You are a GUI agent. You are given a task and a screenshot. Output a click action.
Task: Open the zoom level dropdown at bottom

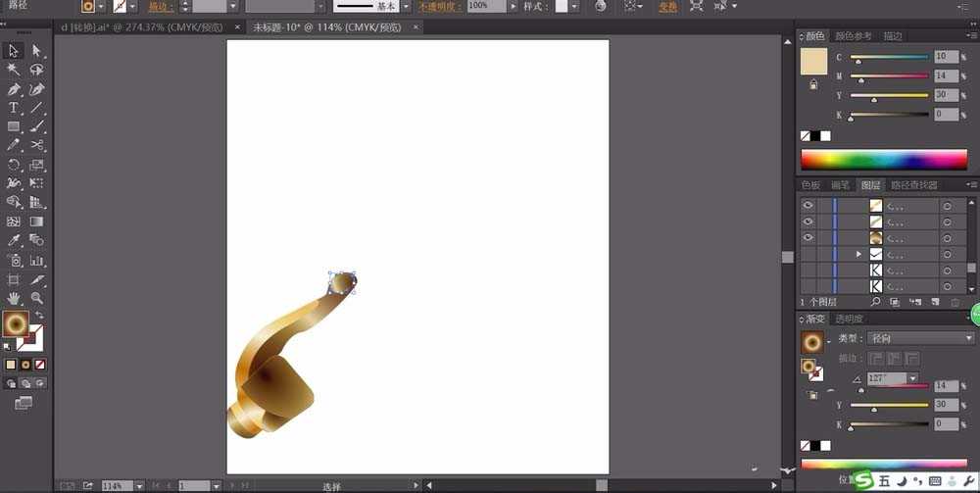139,486
